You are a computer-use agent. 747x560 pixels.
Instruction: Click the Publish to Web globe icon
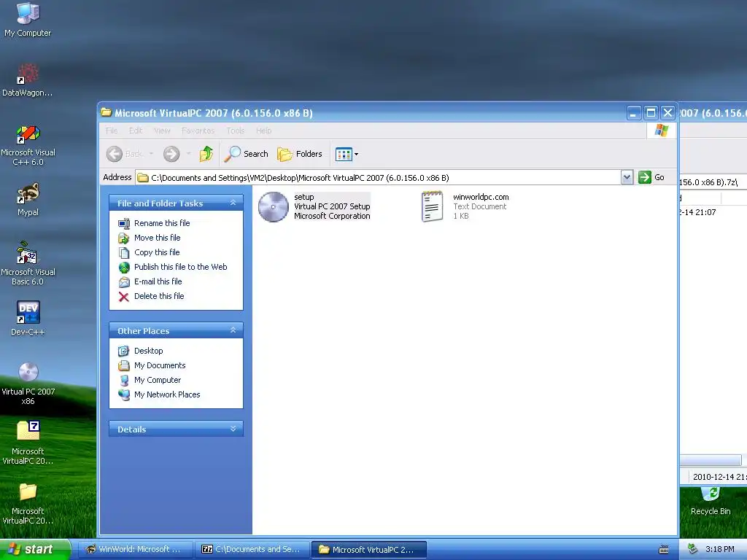[124, 267]
